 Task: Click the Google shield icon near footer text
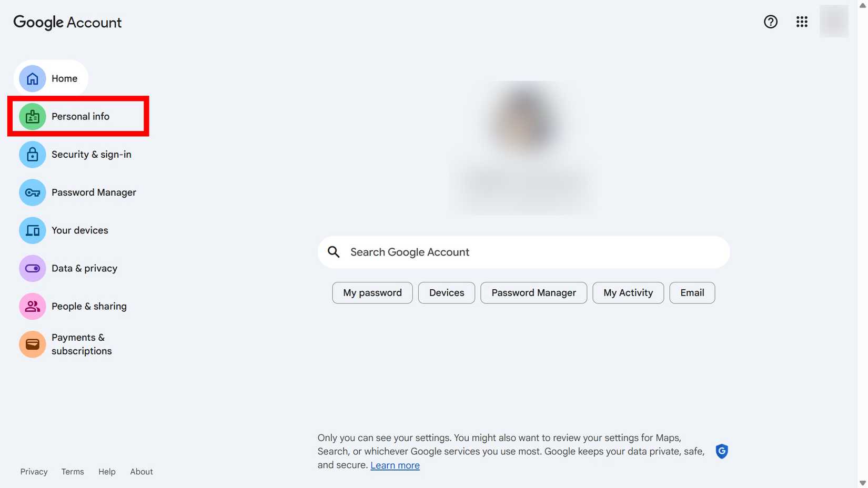click(x=721, y=451)
